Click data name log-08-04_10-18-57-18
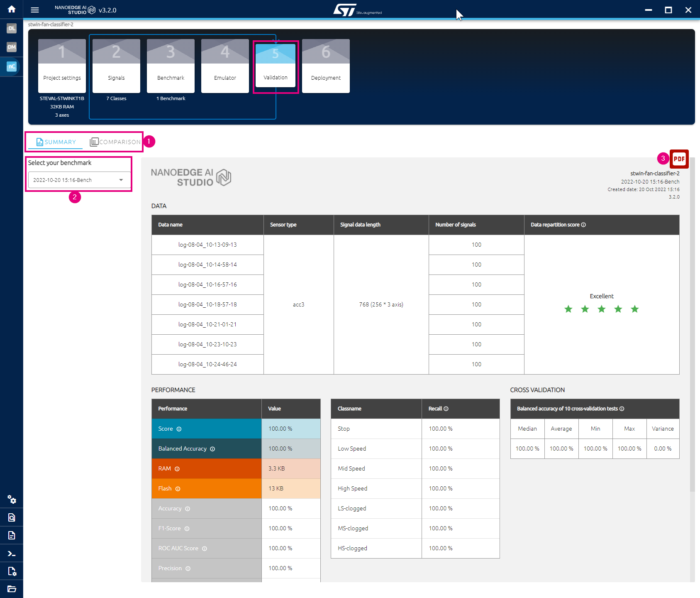 click(207, 304)
